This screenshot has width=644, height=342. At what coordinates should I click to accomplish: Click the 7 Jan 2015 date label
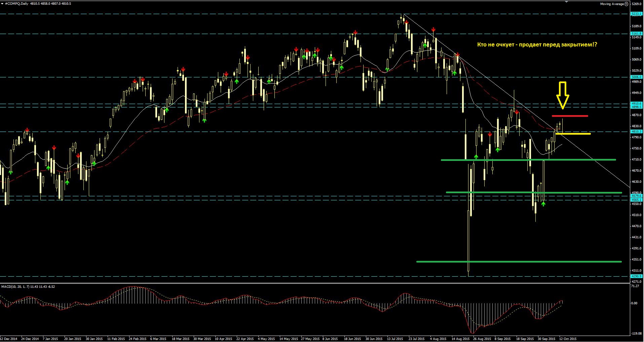50,339
